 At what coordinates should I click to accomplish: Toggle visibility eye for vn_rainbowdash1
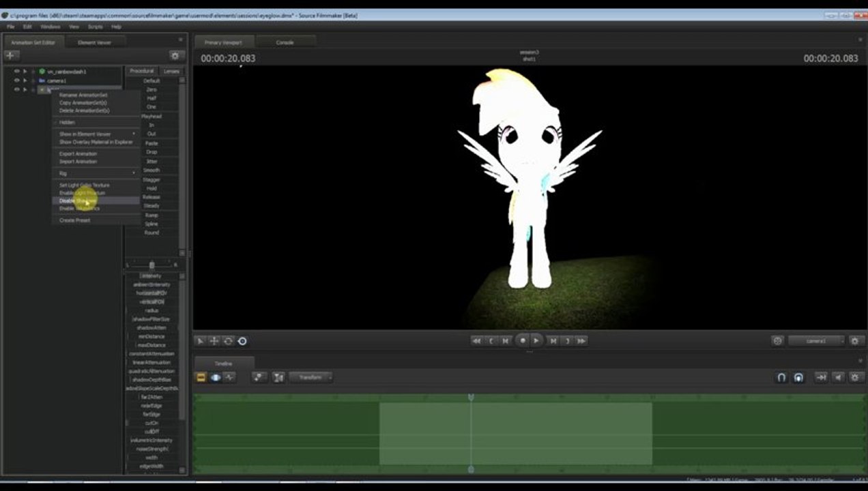click(x=16, y=72)
